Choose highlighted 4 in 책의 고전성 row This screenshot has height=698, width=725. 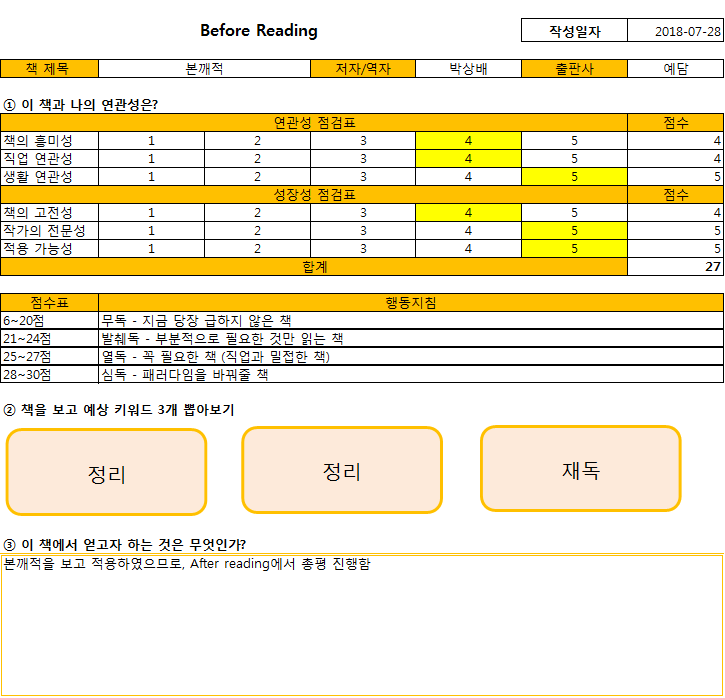click(468, 213)
